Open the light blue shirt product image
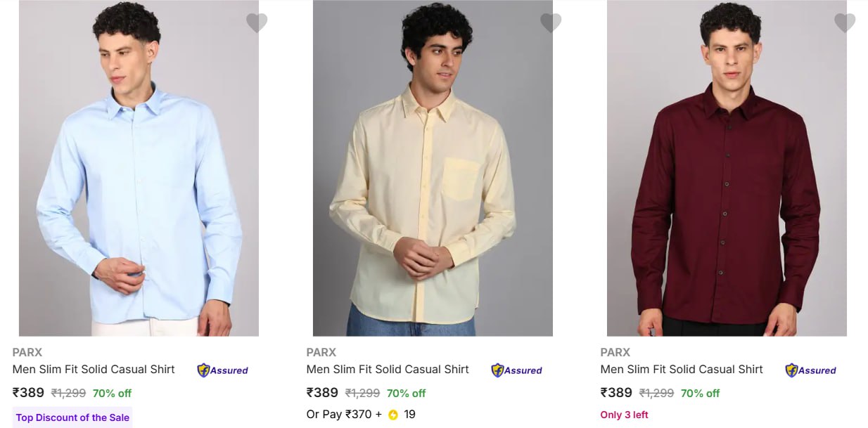This screenshot has height=428, width=868. click(x=139, y=169)
